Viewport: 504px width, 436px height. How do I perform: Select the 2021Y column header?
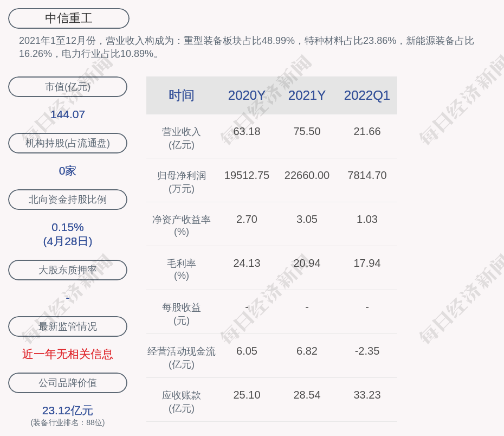[307, 95]
